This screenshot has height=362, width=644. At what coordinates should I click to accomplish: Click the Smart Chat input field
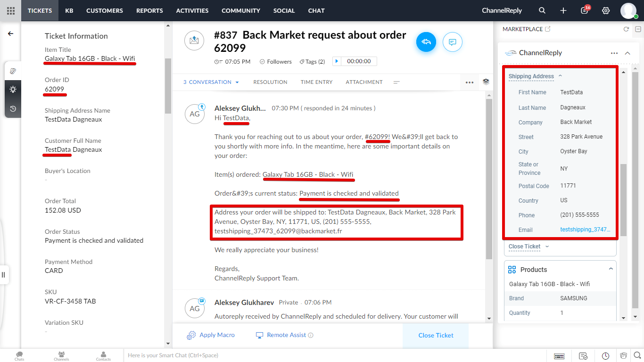tap(335, 355)
